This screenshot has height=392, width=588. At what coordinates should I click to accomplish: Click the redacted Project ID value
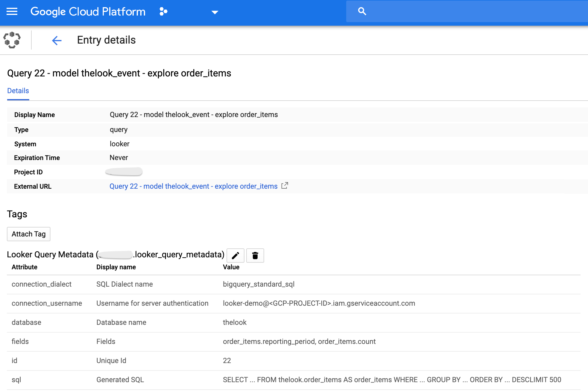tap(124, 172)
